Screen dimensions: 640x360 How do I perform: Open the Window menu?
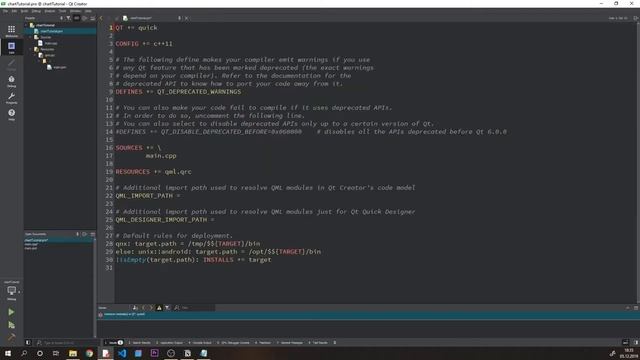76,11
